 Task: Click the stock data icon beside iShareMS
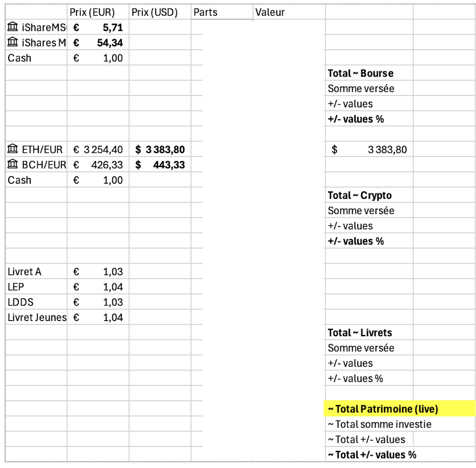[x=13, y=27]
